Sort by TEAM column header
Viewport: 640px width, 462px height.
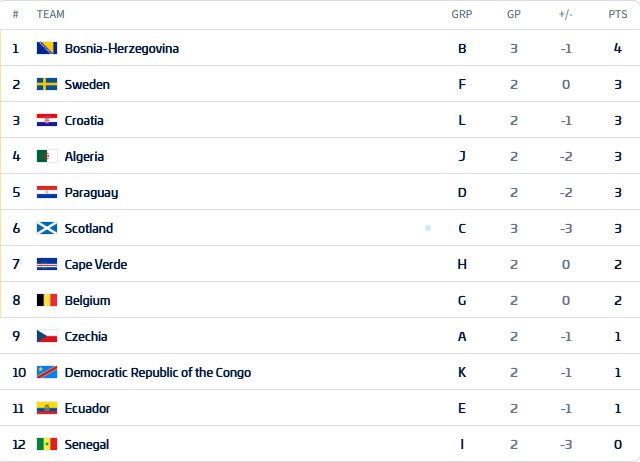(51, 14)
